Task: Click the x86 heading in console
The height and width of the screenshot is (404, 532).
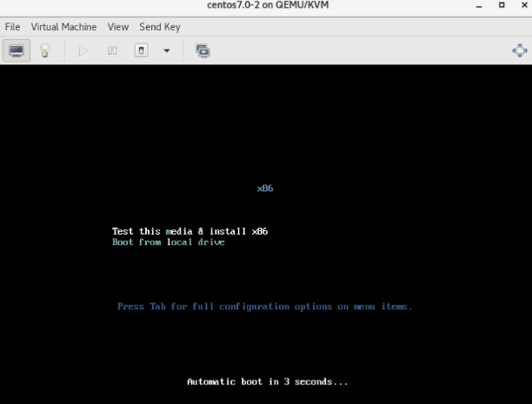Action: pos(265,189)
